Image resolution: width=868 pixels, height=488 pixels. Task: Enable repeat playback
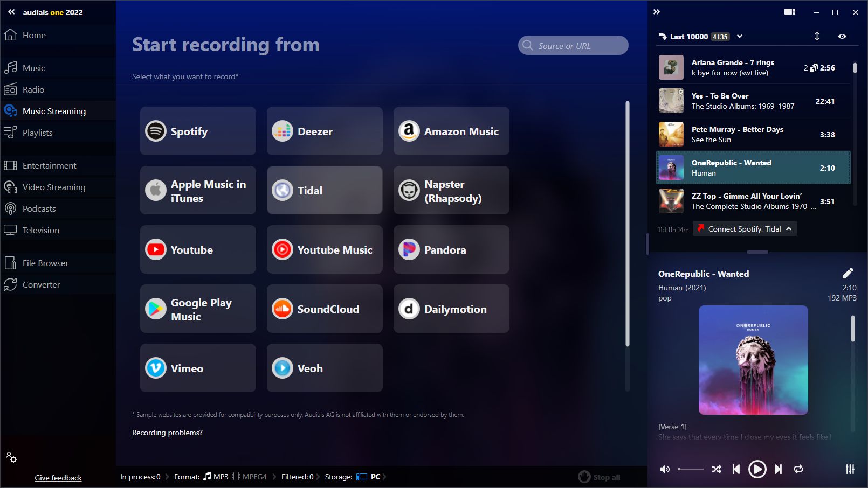[798, 469]
